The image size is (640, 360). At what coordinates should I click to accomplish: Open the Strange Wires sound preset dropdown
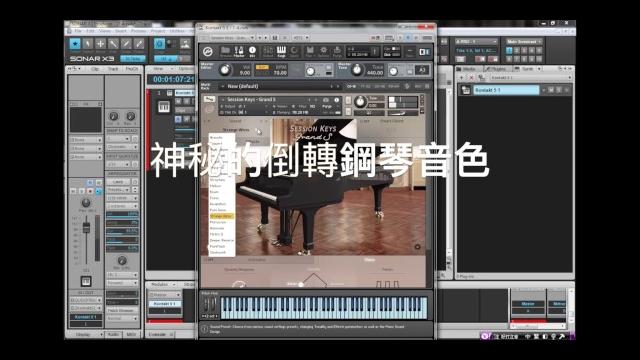[x=236, y=130]
